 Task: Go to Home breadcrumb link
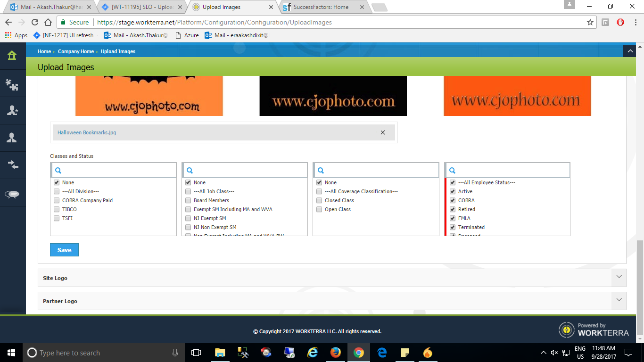point(44,51)
